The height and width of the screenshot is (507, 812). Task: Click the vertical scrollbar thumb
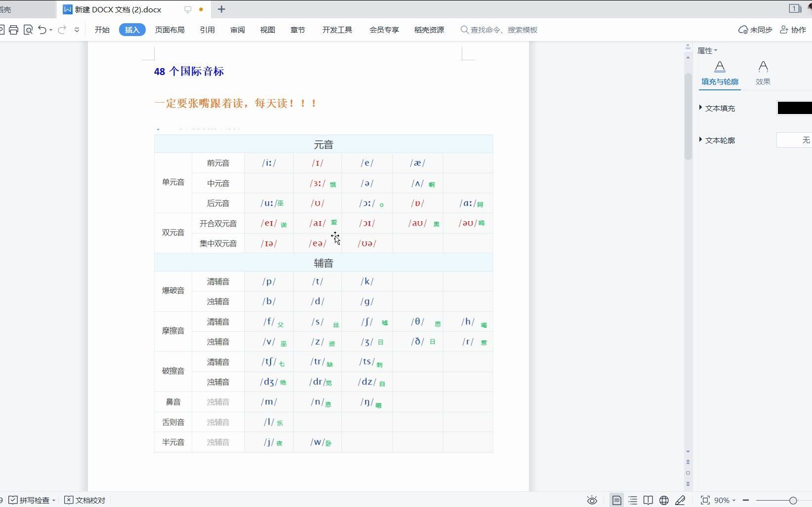click(688, 116)
